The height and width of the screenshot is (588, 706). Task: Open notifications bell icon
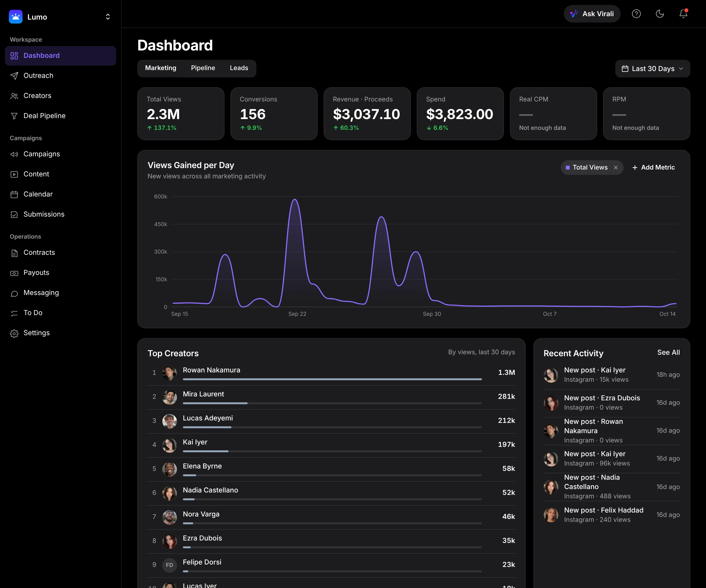pos(683,14)
